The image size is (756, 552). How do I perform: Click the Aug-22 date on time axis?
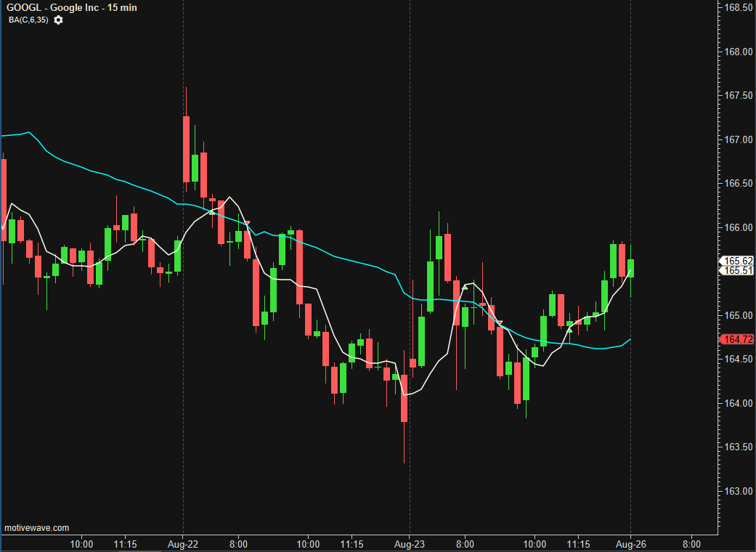point(183,543)
